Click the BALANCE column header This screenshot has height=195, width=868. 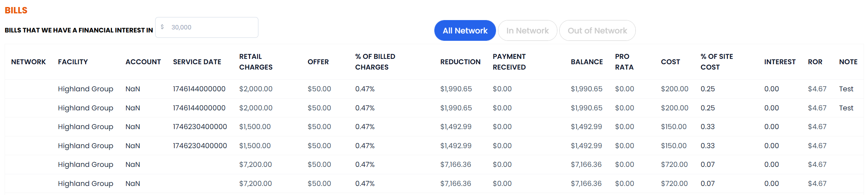(x=586, y=62)
